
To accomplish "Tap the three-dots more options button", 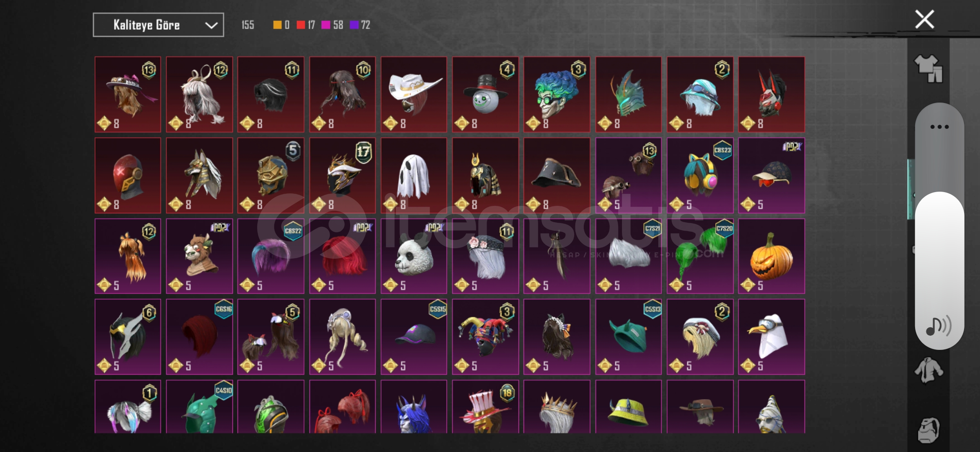I will (x=939, y=127).
